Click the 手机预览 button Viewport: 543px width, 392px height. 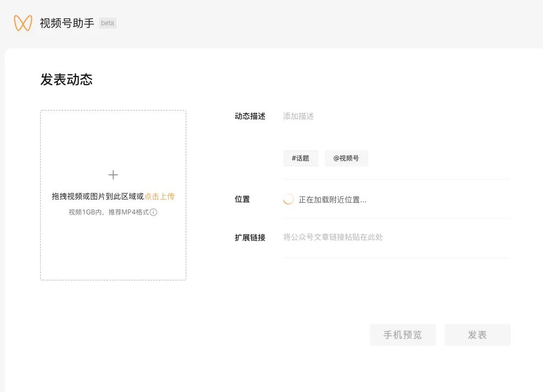(x=403, y=335)
